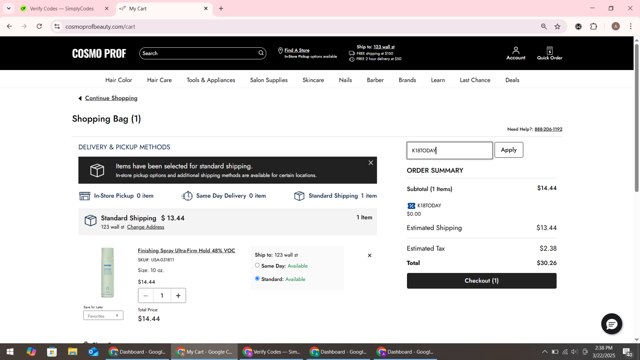Click Continue Shopping link

(x=111, y=98)
